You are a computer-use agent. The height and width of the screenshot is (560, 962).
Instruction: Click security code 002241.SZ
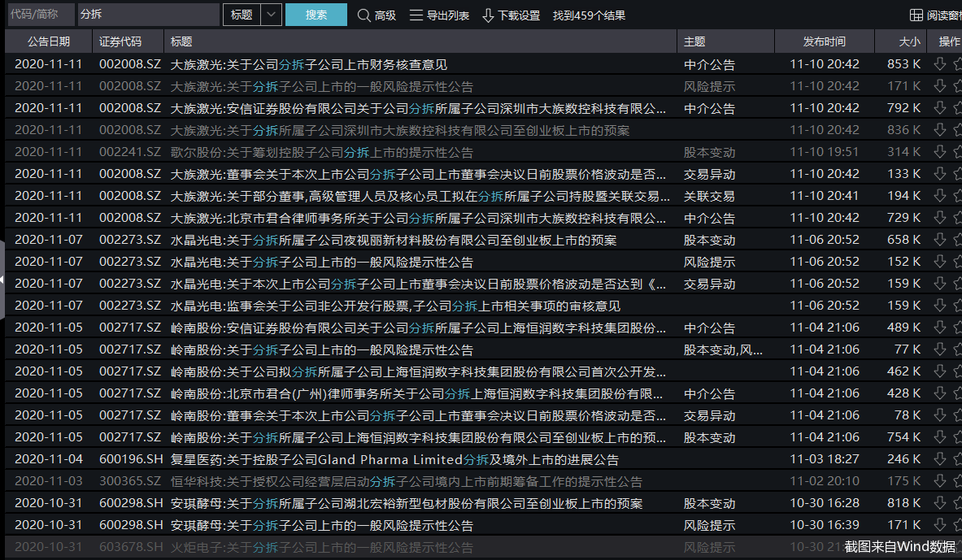coord(130,151)
